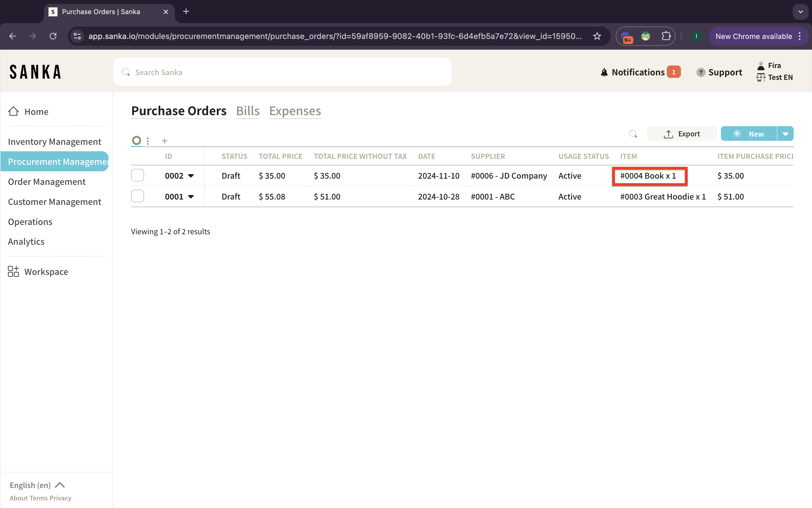Open the Test EN workspace switcher
Screen dimensions: 812x508
coord(775,77)
